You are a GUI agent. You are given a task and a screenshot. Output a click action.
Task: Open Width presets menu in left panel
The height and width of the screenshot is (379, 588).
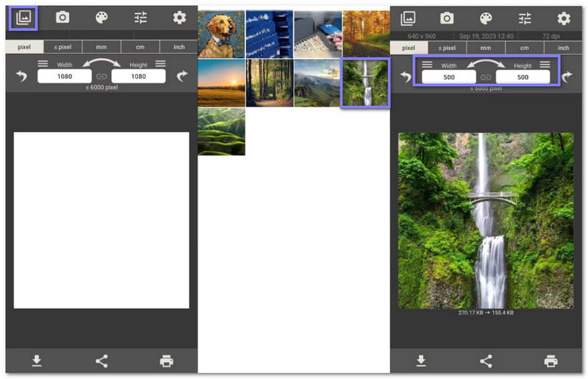[x=43, y=63]
